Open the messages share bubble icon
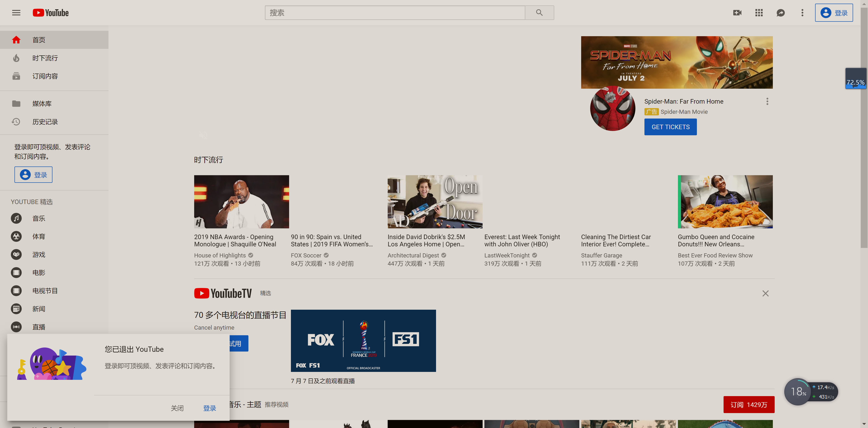The height and width of the screenshot is (428, 868). (780, 13)
